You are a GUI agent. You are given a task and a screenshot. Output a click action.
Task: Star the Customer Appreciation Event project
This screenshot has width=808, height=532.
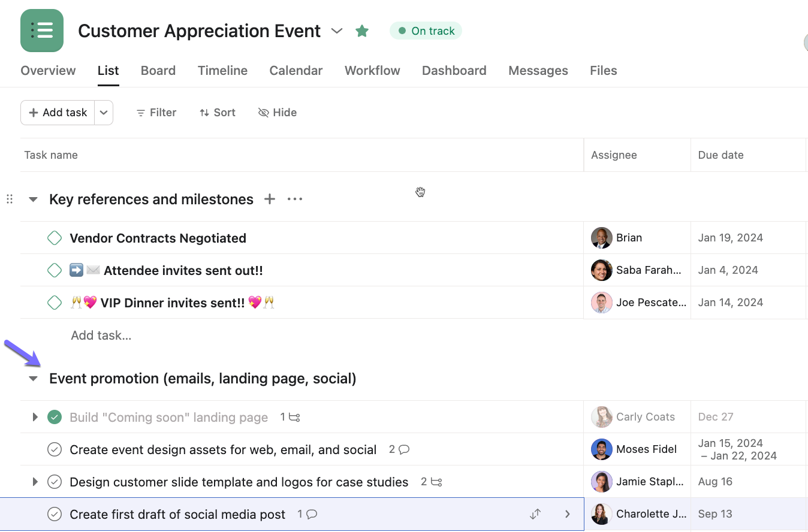362,31
